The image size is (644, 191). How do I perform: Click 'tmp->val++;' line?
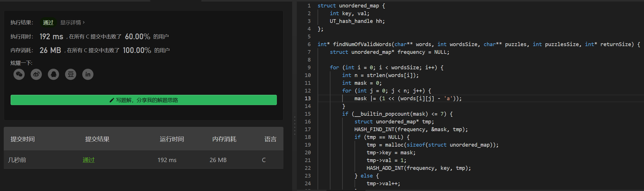tap(383, 184)
